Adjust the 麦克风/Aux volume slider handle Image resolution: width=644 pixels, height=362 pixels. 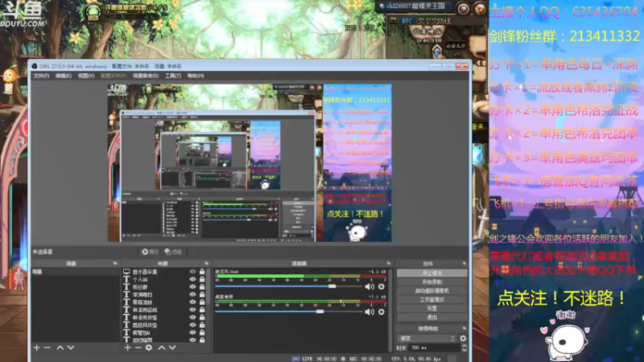pos(332,286)
